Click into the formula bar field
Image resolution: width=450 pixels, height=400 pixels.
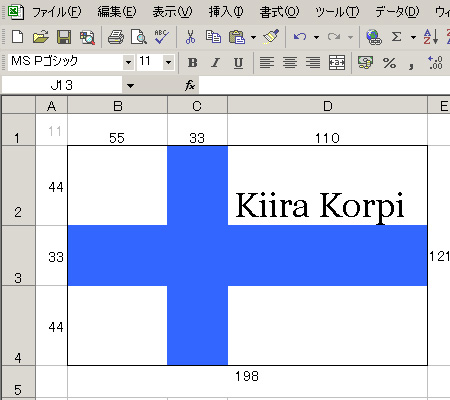[324, 86]
